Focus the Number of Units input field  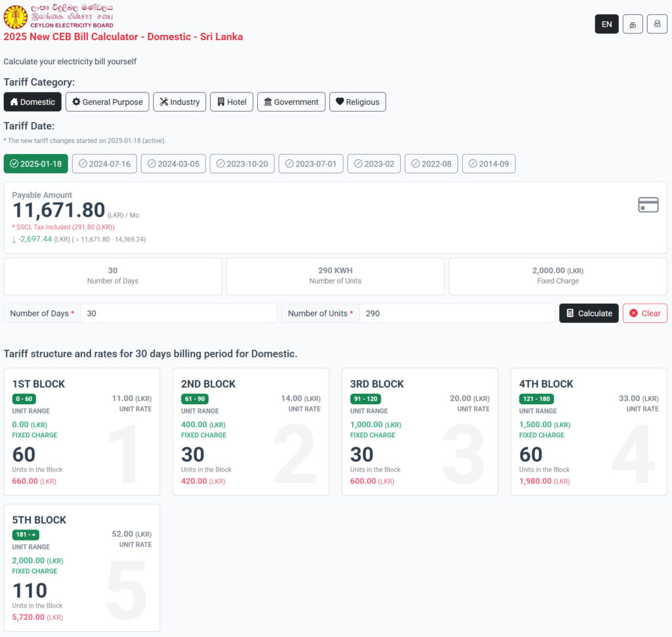click(457, 313)
